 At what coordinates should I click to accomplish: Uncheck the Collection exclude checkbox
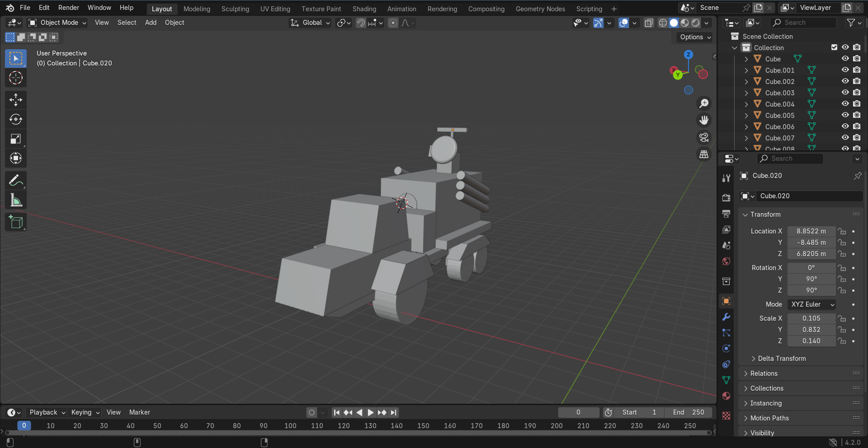(834, 47)
